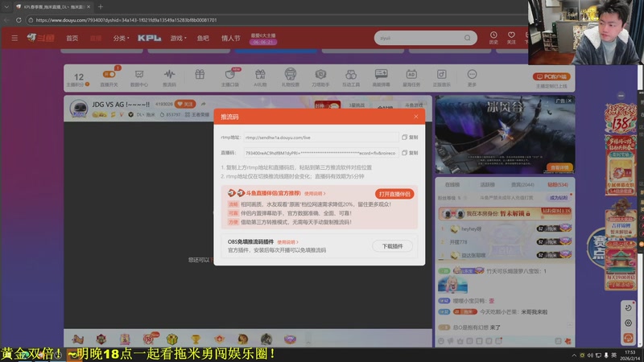
Task: Open 情人节 in navigation
Action: click(x=231, y=38)
